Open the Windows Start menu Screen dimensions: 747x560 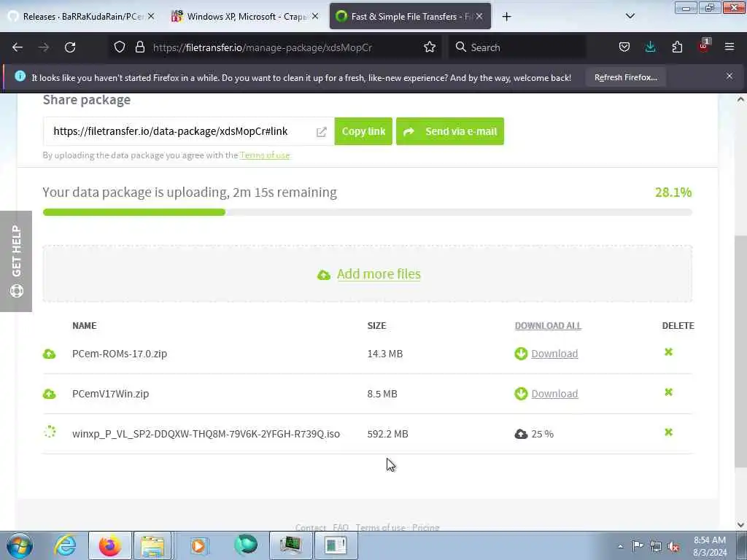pyautogui.click(x=20, y=545)
